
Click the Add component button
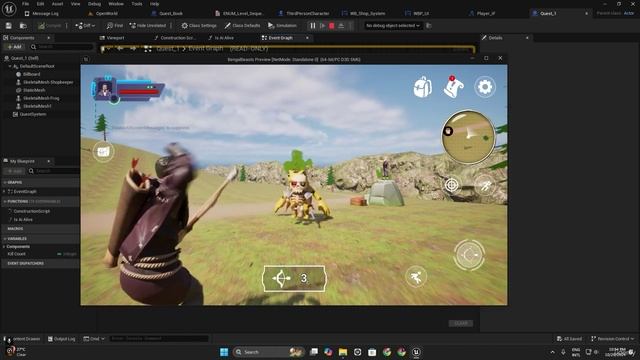14,47
